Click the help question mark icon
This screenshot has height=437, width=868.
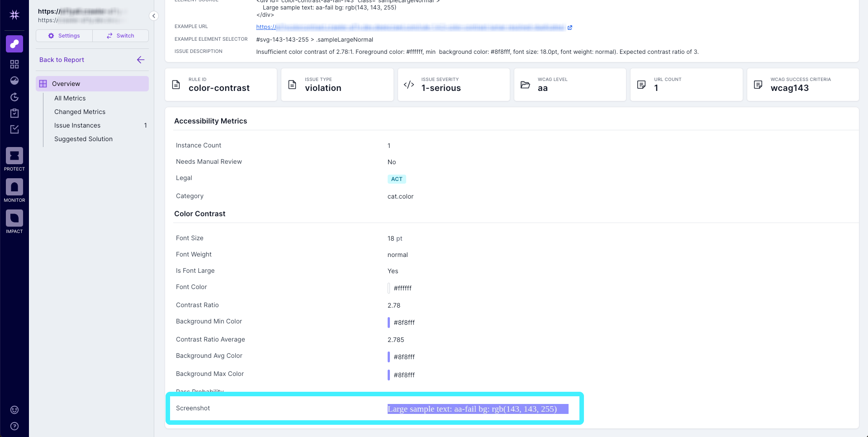coord(14,426)
